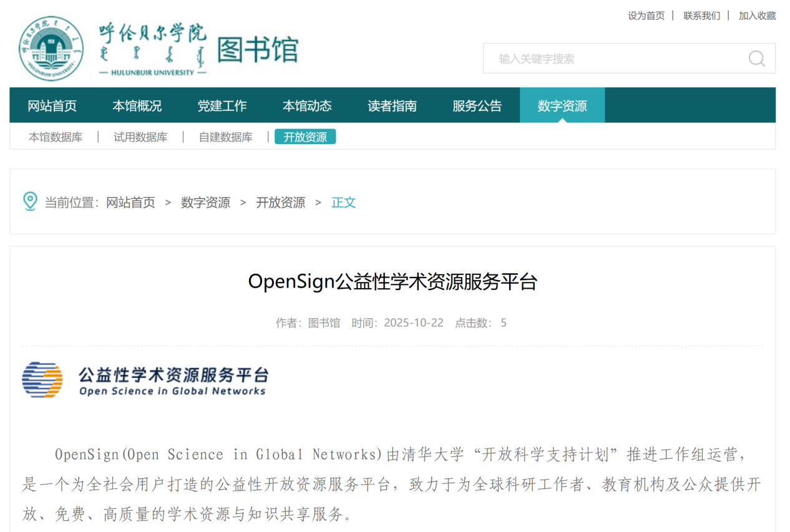Select the highlighted 开放资源 submenu tab
Image resolution: width=790 pixels, height=532 pixels.
(305, 137)
